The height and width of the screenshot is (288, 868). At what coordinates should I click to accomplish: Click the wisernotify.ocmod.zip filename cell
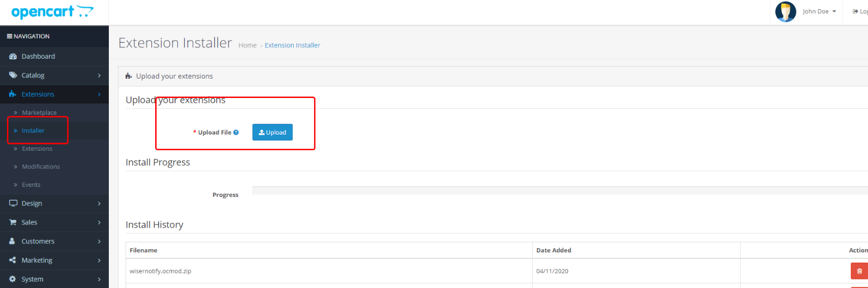(329, 271)
